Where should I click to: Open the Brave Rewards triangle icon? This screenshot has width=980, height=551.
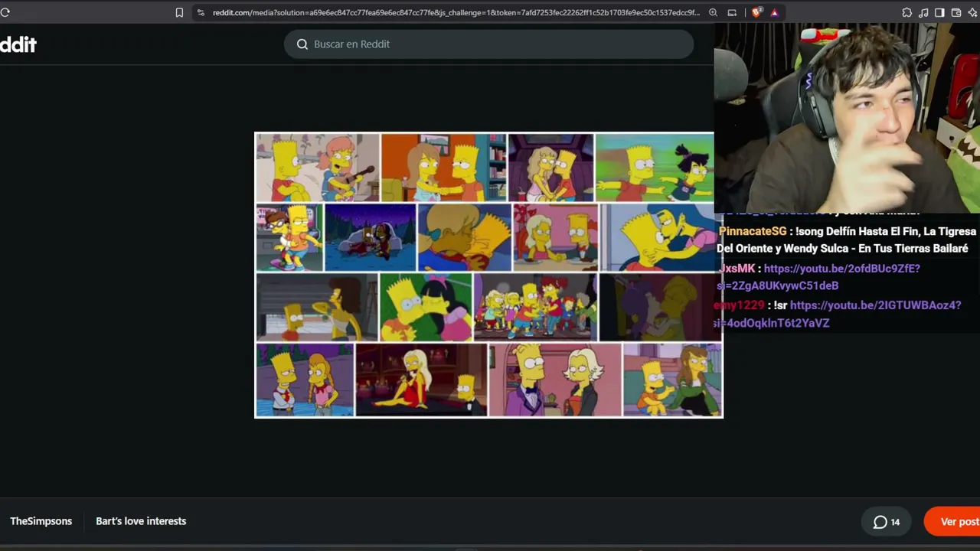coord(774,12)
